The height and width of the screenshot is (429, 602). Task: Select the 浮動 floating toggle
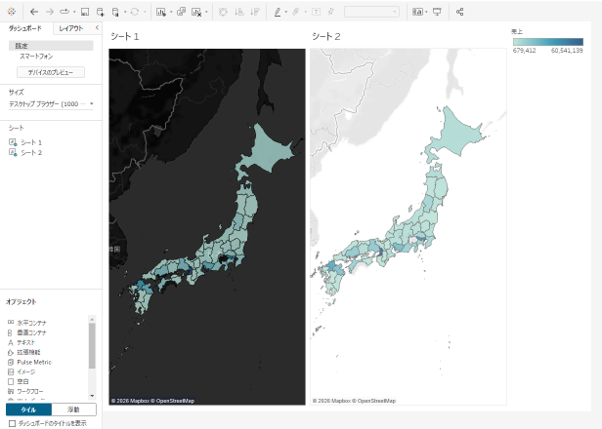[74, 409]
